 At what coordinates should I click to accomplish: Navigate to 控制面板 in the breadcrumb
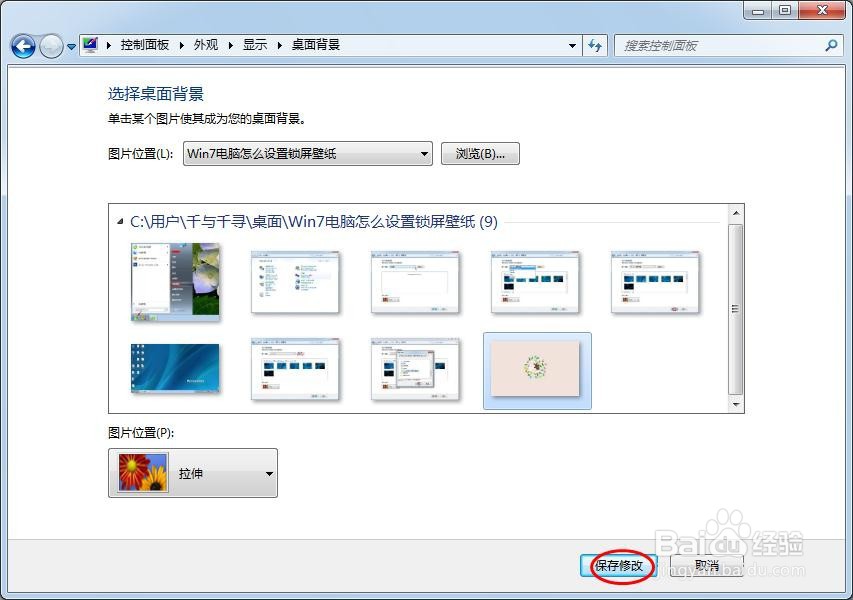pos(148,44)
